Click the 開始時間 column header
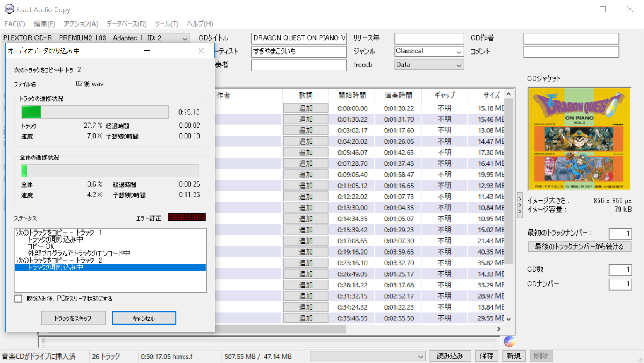 (352, 95)
